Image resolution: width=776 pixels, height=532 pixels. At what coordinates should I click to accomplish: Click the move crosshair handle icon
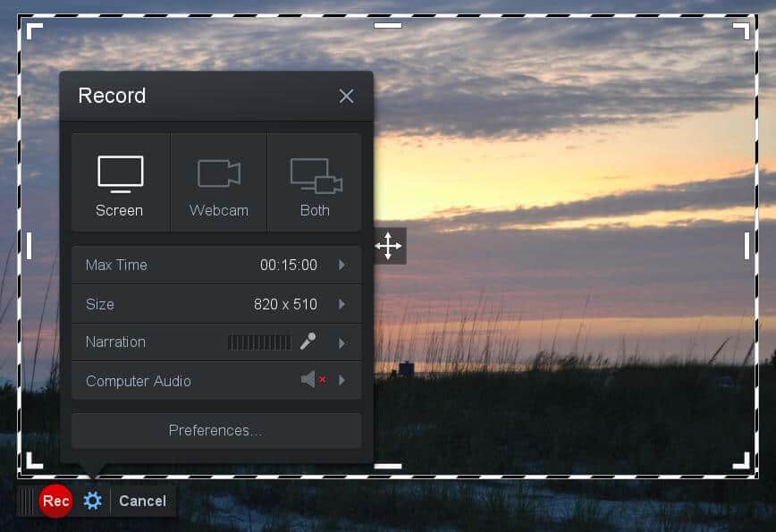coord(389,246)
